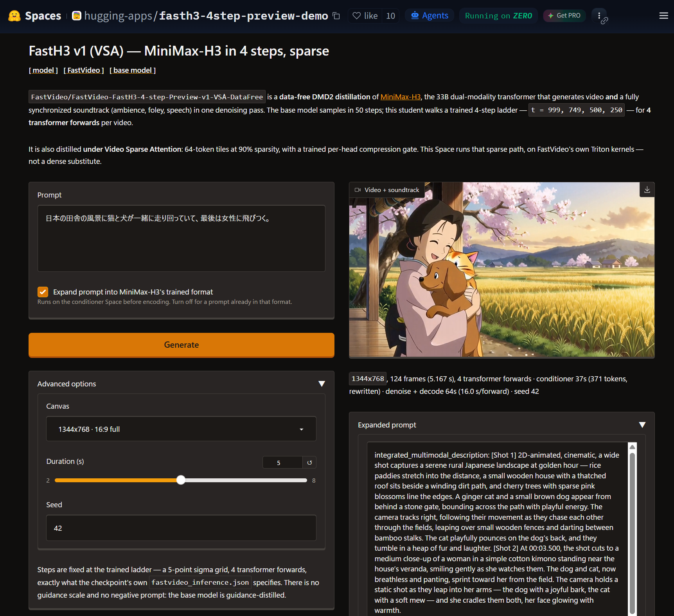Click the FastVideo-FastH3-4-step-Preview model ID text

point(147,97)
